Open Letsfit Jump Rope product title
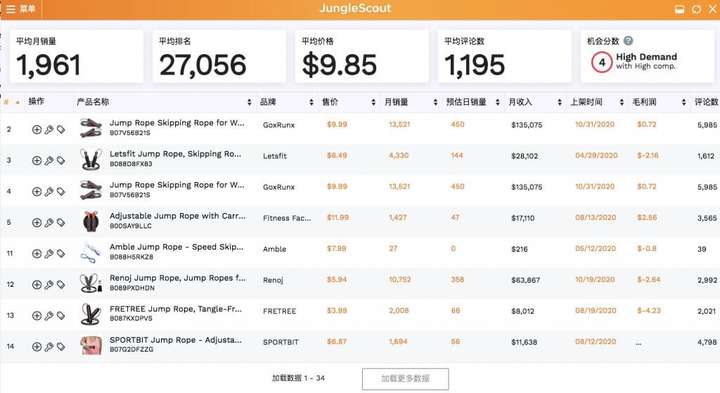720x393 pixels. click(175, 154)
